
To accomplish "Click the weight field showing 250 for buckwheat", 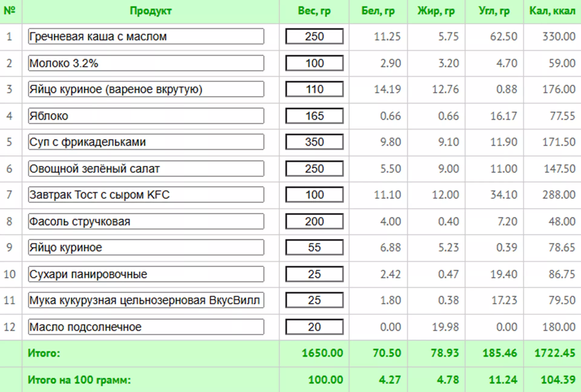I will pos(314,36).
